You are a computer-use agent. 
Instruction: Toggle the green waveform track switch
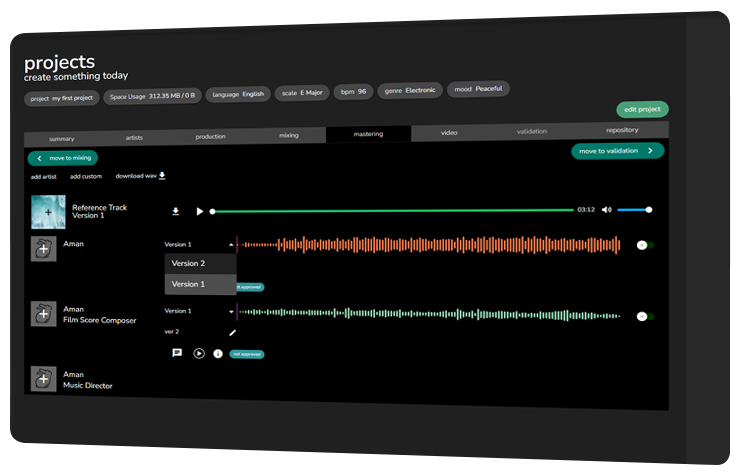645,316
